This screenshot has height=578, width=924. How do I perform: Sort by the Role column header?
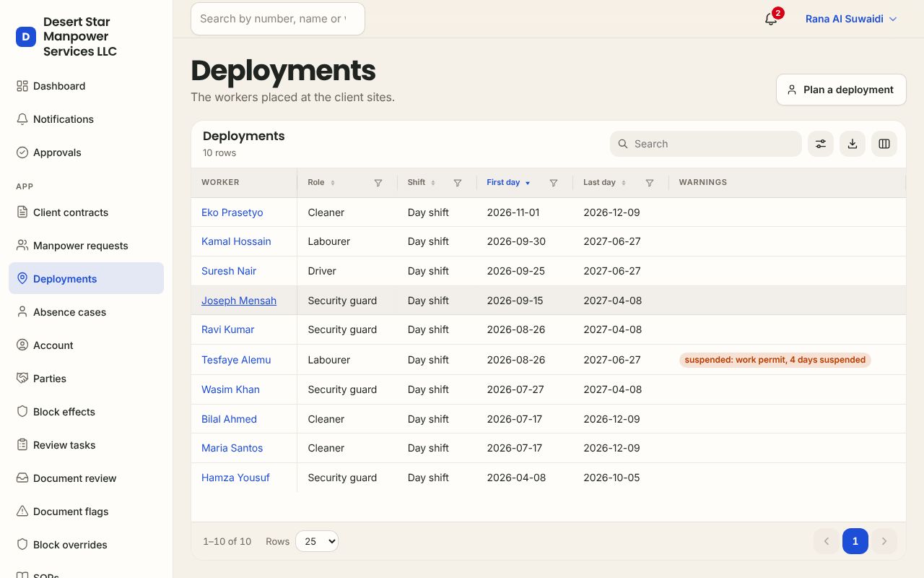321,183
